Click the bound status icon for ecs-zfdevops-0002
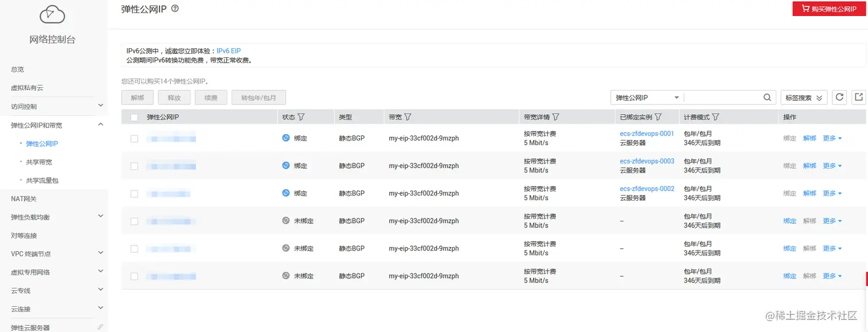This screenshot has height=332, width=868. click(x=286, y=193)
